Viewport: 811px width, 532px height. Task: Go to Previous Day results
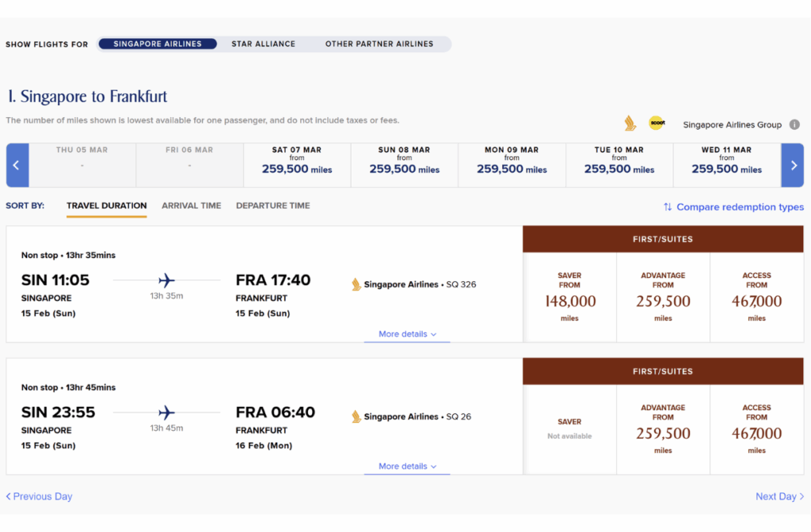pos(40,497)
